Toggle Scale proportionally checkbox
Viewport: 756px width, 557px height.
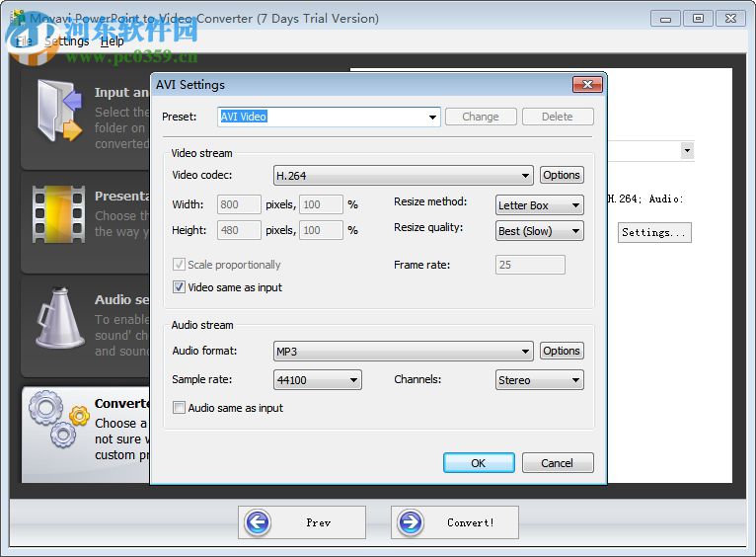[x=179, y=265]
